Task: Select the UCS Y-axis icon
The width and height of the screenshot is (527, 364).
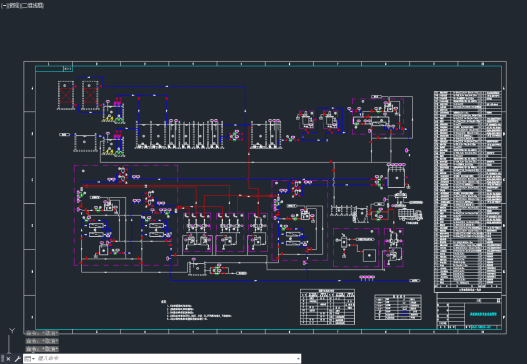Action: [x=12, y=331]
